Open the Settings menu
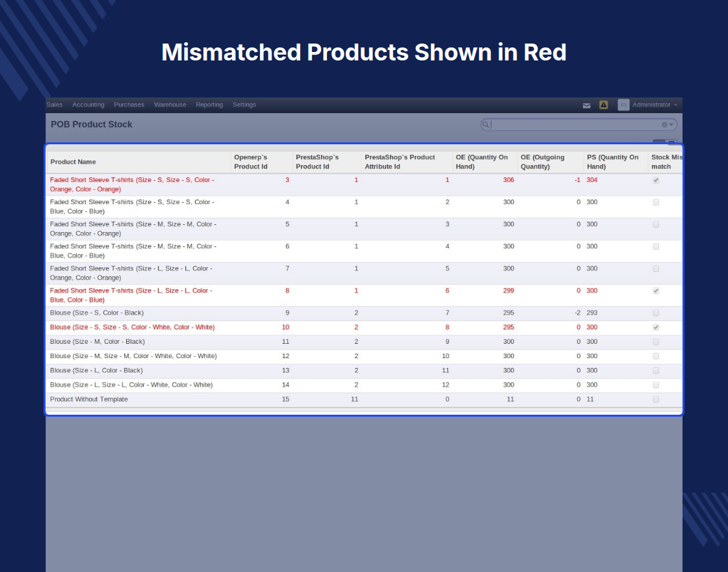Screen dimensions: 728x572 [x=244, y=105]
